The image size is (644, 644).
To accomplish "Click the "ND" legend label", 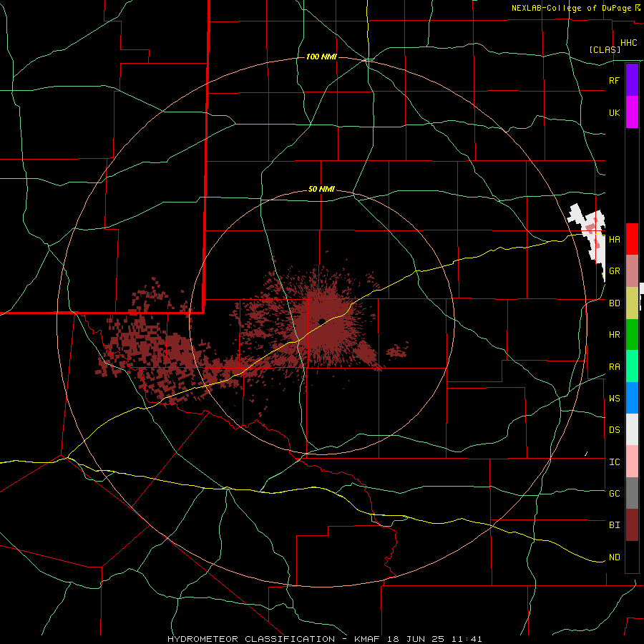I will 614,557.
